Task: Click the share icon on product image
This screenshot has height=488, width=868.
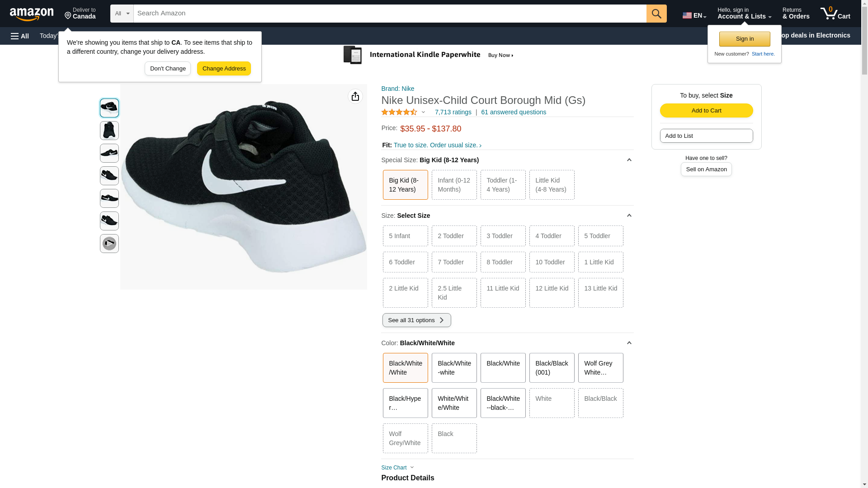Action: pyautogui.click(x=355, y=96)
